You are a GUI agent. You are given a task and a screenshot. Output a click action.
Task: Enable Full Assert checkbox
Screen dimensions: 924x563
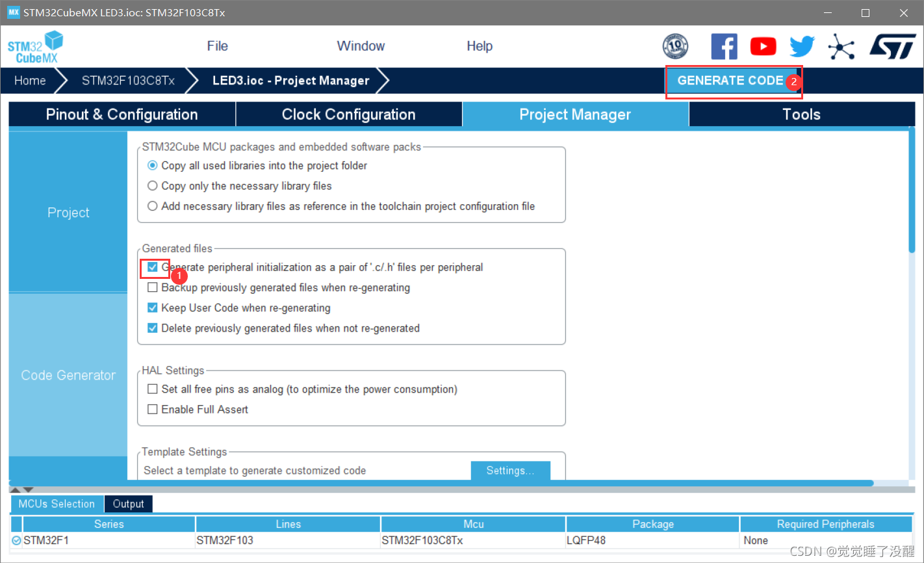coord(152,410)
